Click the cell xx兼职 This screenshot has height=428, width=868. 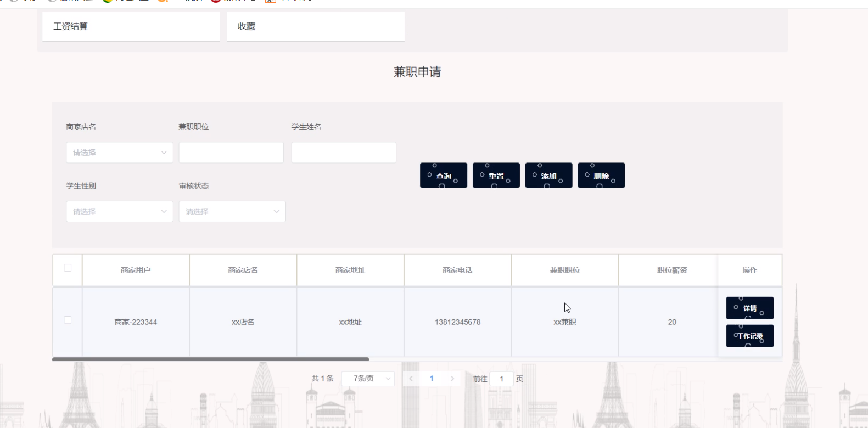[x=565, y=322]
